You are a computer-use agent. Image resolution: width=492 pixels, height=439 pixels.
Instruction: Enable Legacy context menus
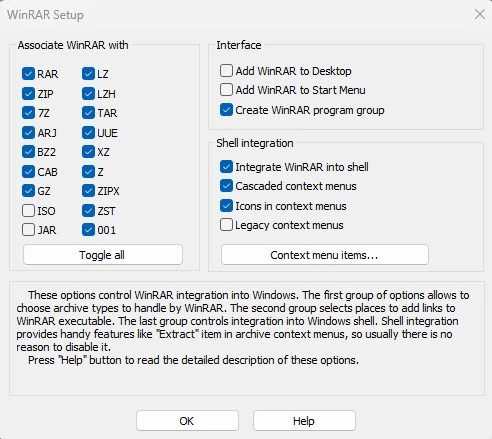click(x=226, y=225)
